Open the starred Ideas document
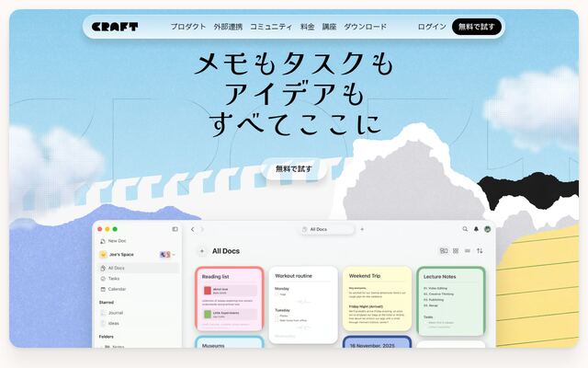This screenshot has height=368, width=588. point(110,323)
